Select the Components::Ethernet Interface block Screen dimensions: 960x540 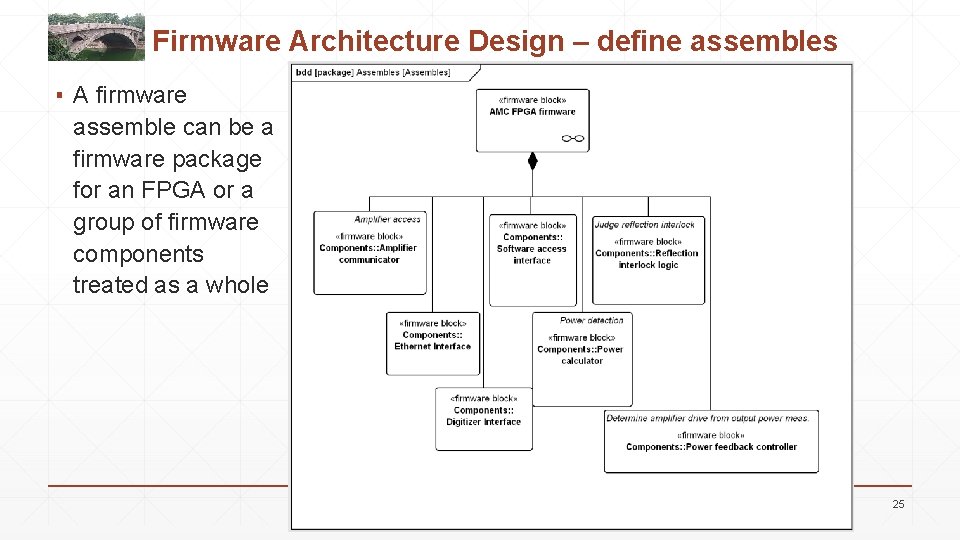(433, 343)
